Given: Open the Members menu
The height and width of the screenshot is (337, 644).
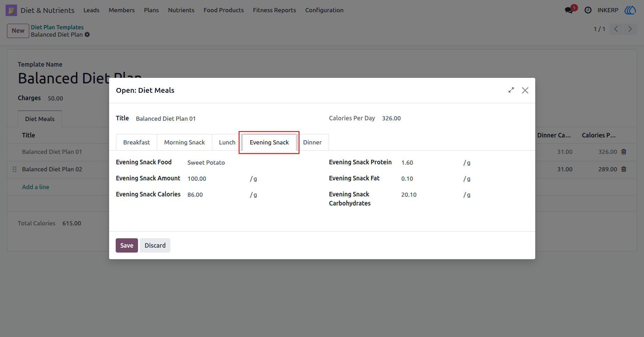Looking at the screenshot, I should click(x=122, y=10).
